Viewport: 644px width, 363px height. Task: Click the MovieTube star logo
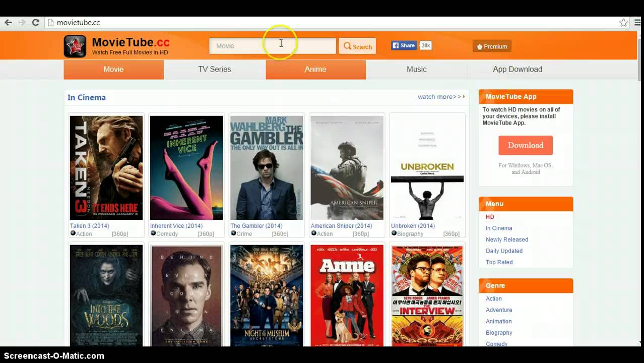[75, 46]
